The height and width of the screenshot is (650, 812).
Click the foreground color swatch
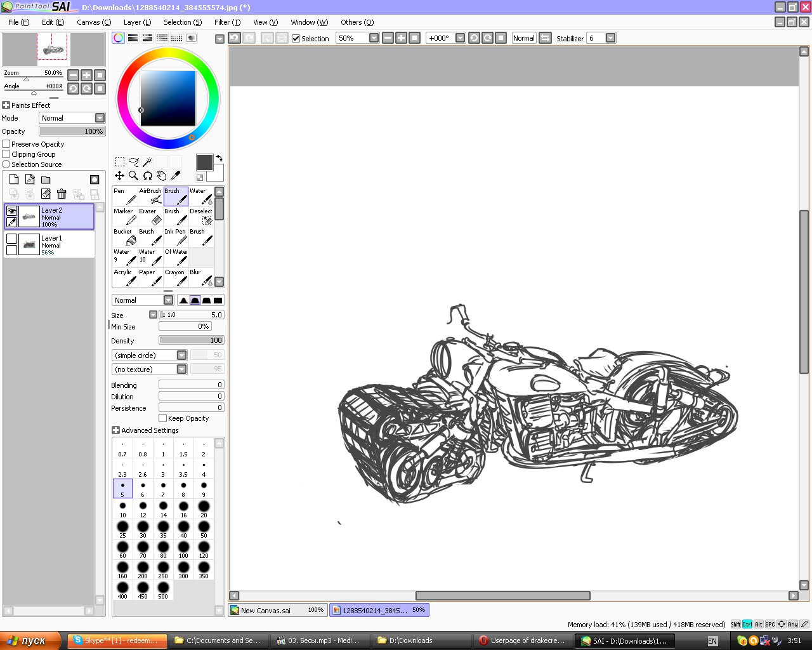click(x=204, y=162)
